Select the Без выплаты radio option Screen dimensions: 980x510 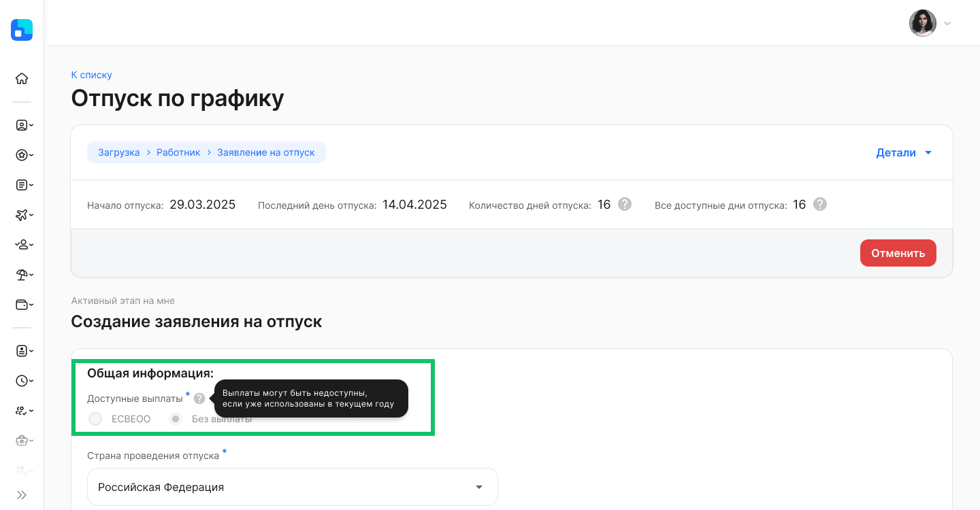176,419
